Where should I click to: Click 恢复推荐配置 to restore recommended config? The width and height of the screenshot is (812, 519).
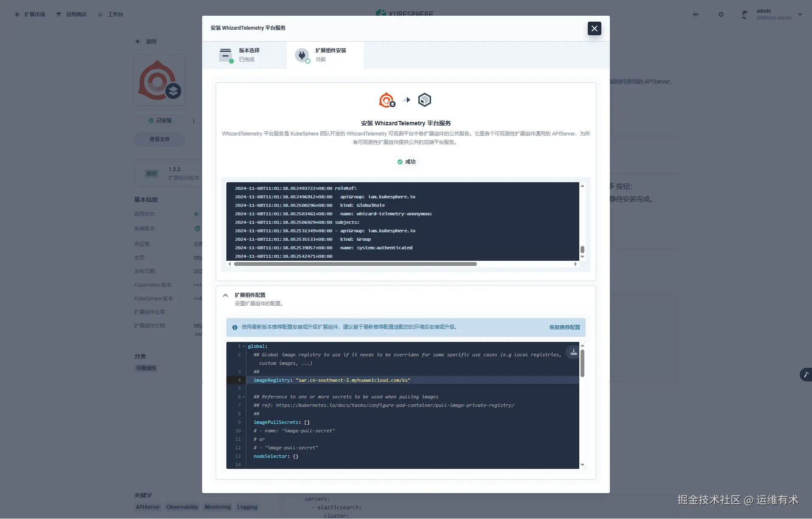pos(564,327)
